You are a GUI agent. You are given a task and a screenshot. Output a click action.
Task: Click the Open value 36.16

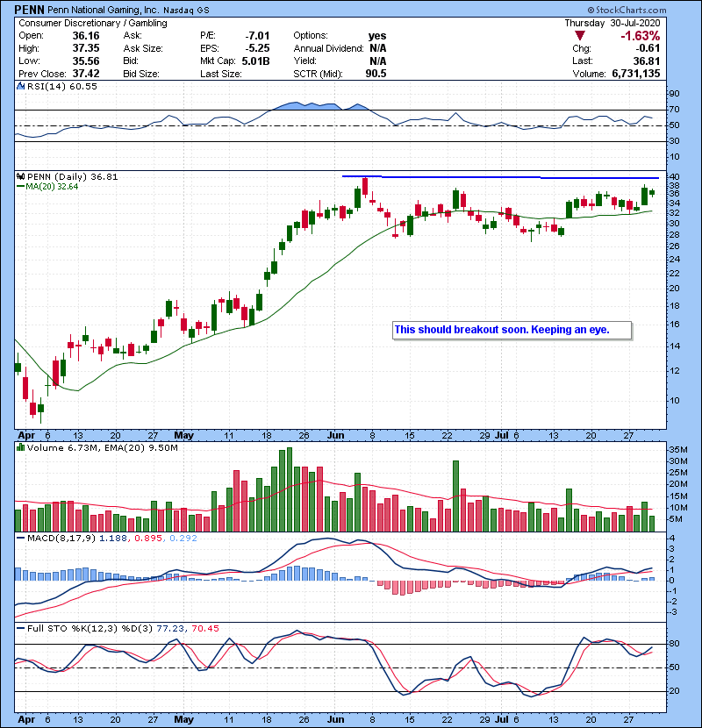[86, 36]
